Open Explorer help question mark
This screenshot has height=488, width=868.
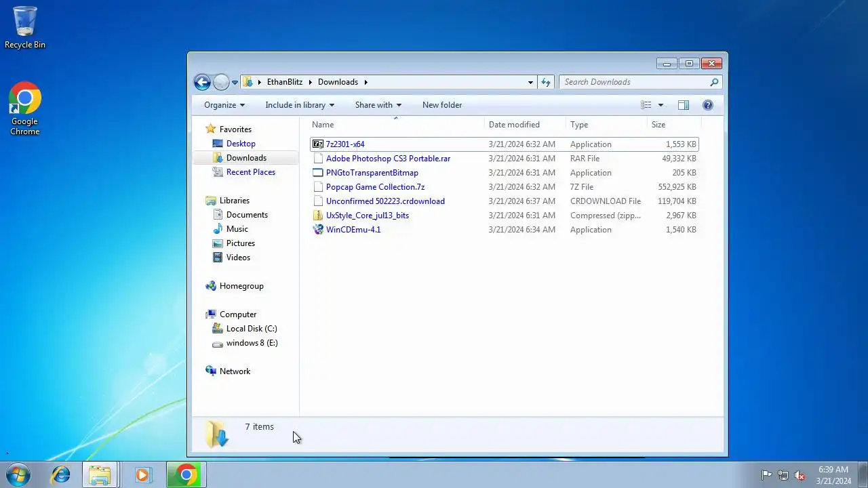click(708, 105)
